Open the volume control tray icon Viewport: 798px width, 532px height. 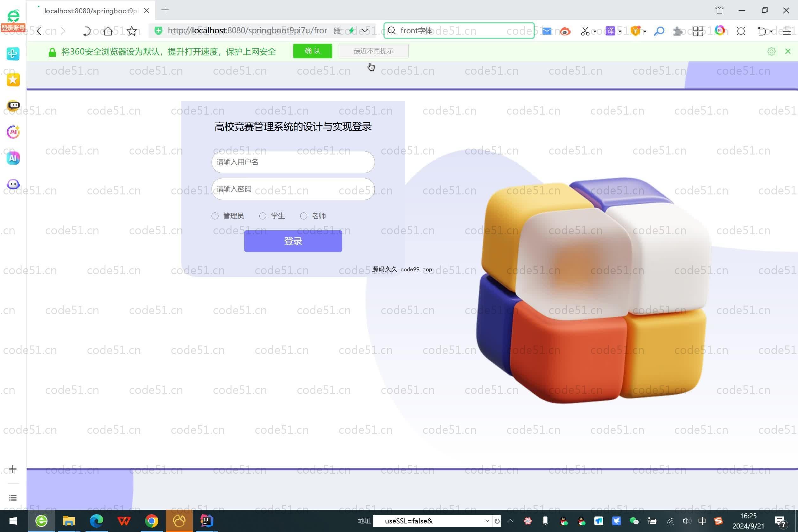coord(687,521)
